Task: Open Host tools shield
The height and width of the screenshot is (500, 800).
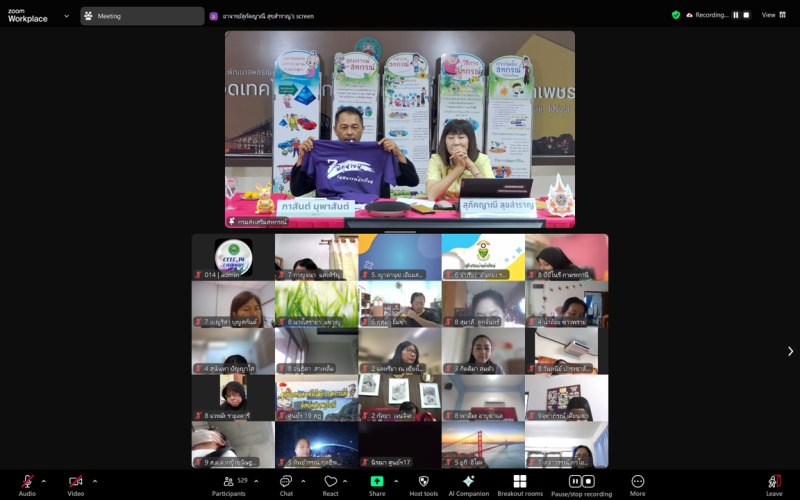Action: (x=423, y=485)
